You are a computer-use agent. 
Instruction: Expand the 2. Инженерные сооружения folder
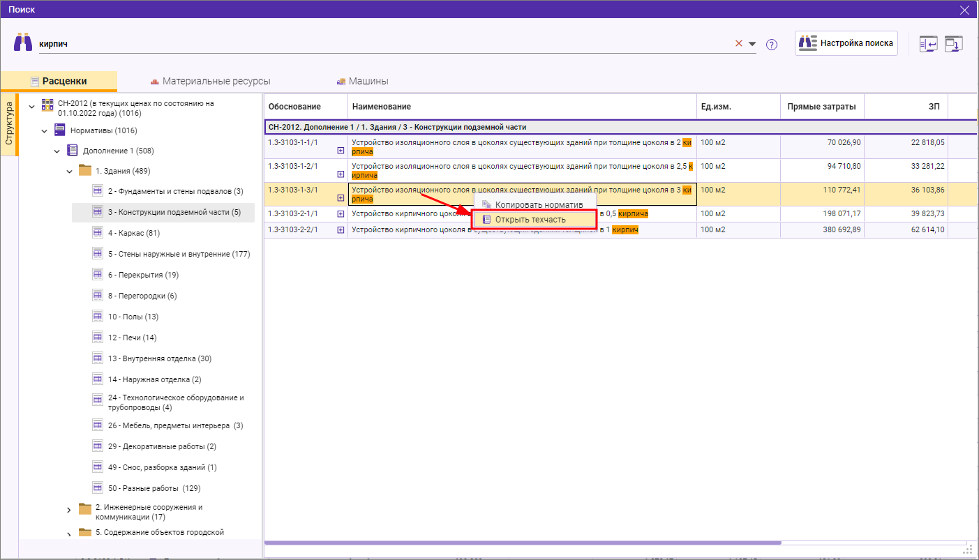[68, 510]
